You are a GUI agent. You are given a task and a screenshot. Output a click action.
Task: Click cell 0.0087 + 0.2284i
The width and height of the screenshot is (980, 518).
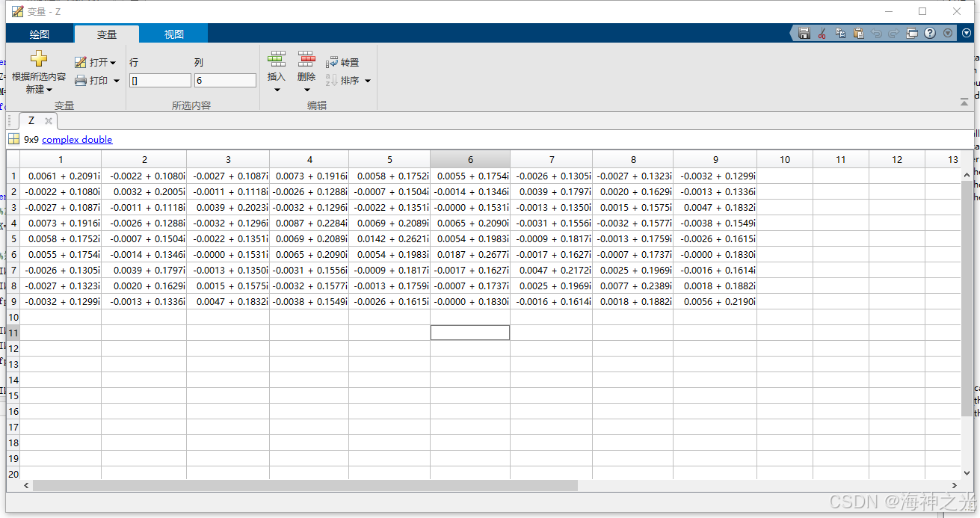[309, 223]
